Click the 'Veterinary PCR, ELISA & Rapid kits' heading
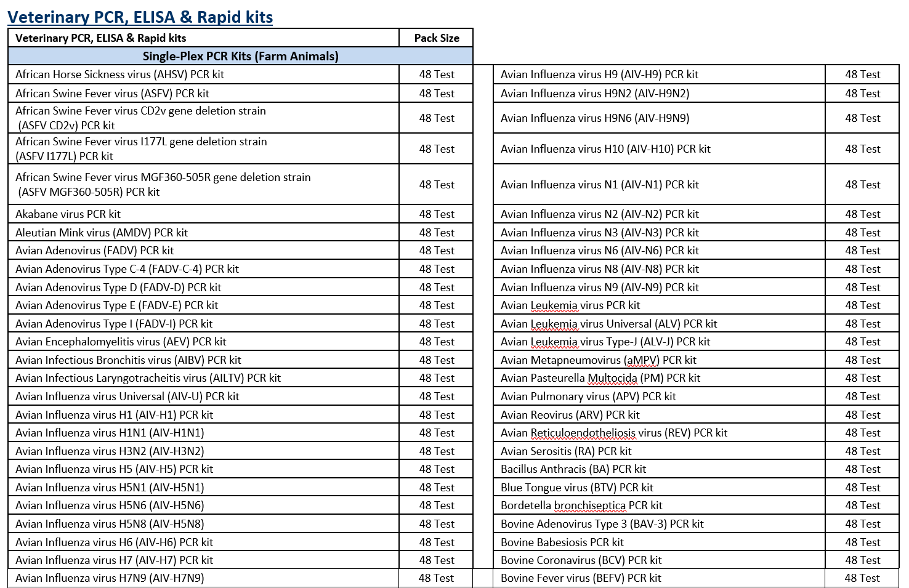This screenshot has height=588, width=909. click(140, 17)
